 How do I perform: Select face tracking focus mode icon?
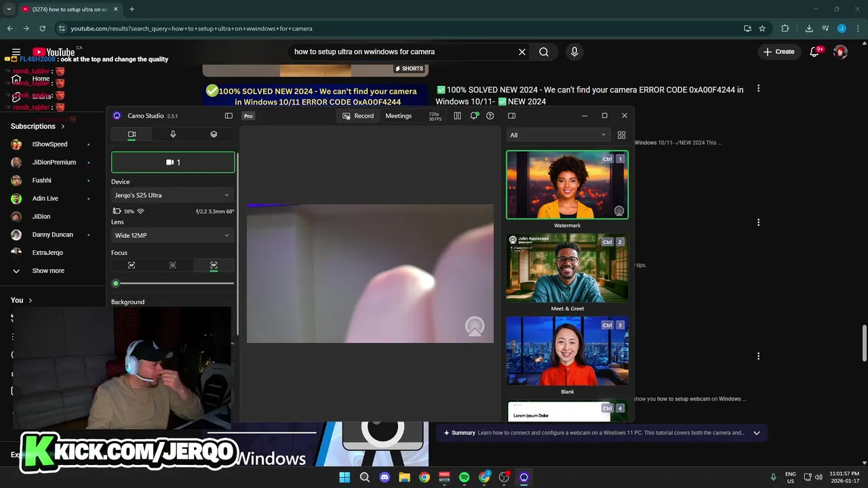point(214,266)
